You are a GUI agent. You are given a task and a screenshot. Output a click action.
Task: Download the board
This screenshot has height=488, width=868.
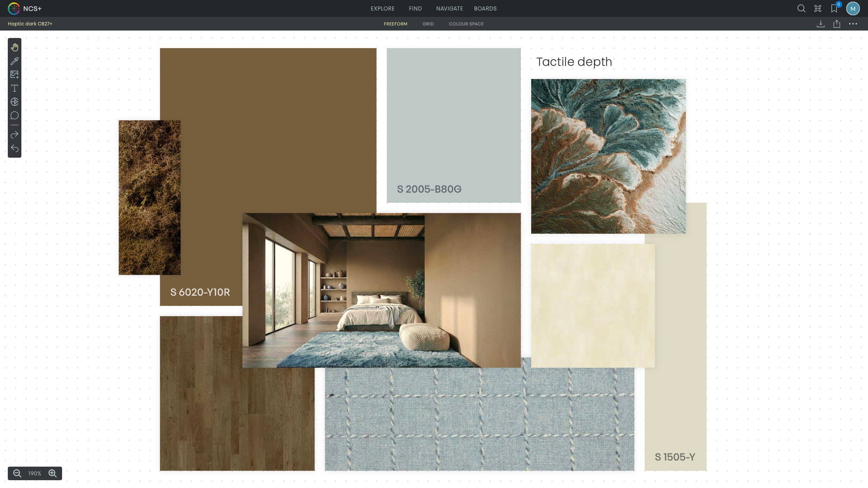tap(821, 24)
